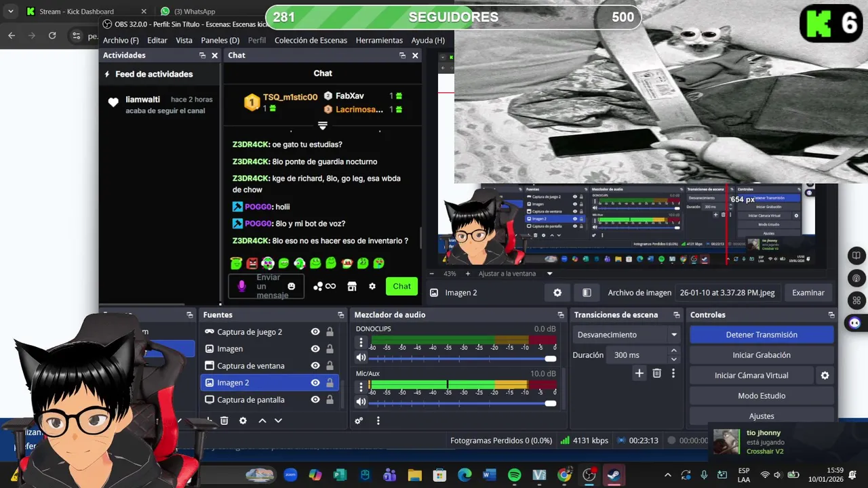This screenshot has height=488, width=868.
Task: Toggle visibility of Captura de pantalla
Action: point(315,400)
